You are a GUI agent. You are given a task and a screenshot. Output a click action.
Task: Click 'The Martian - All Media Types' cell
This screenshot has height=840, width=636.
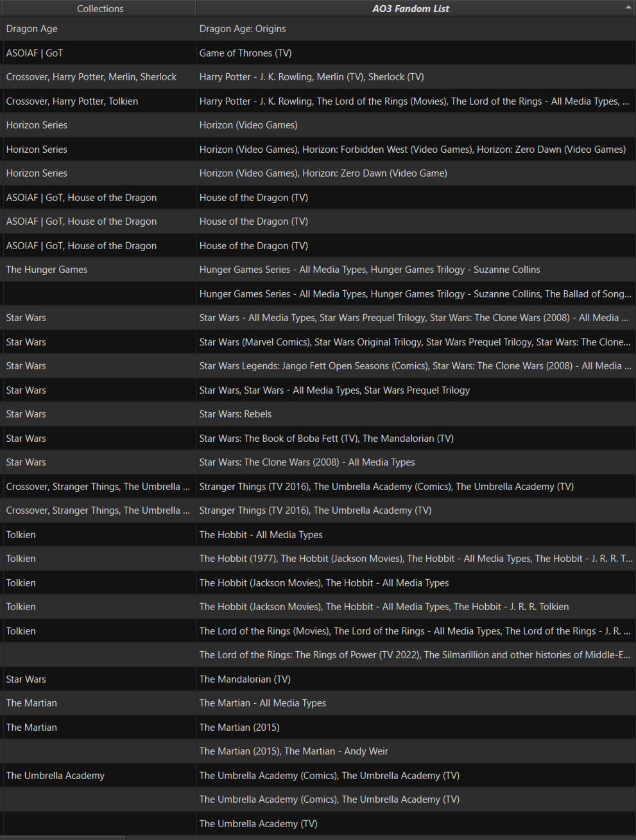pos(416,703)
